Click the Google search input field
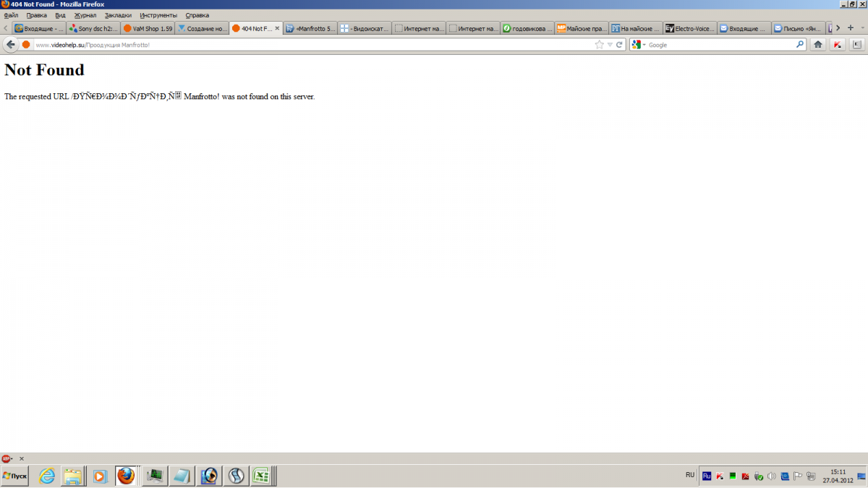The image size is (868, 488). click(x=720, y=45)
